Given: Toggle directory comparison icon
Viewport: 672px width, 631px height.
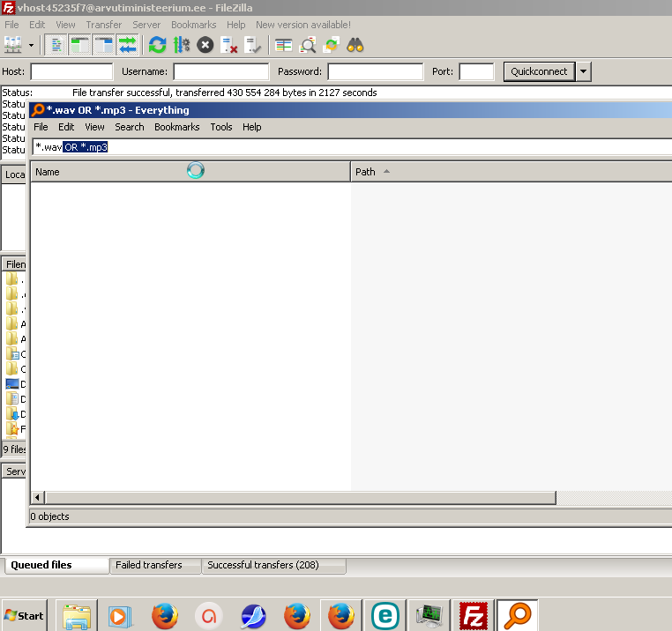Looking at the screenshot, I should click(308, 45).
